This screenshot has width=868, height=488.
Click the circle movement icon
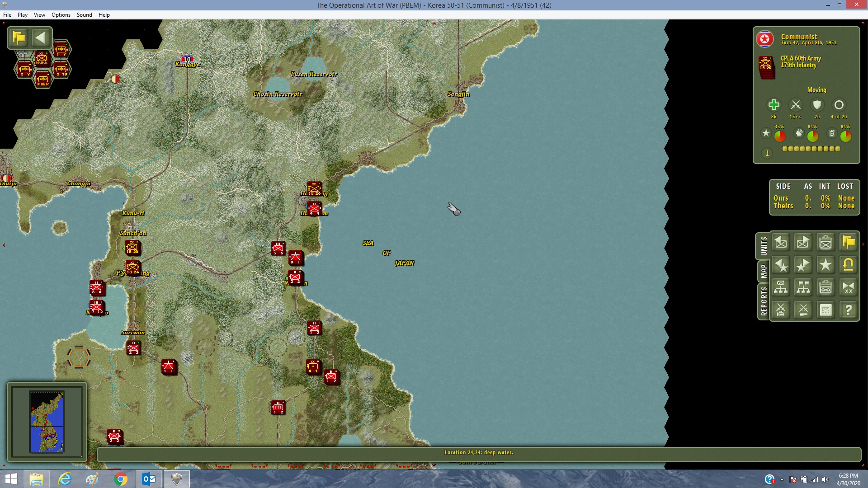(839, 105)
